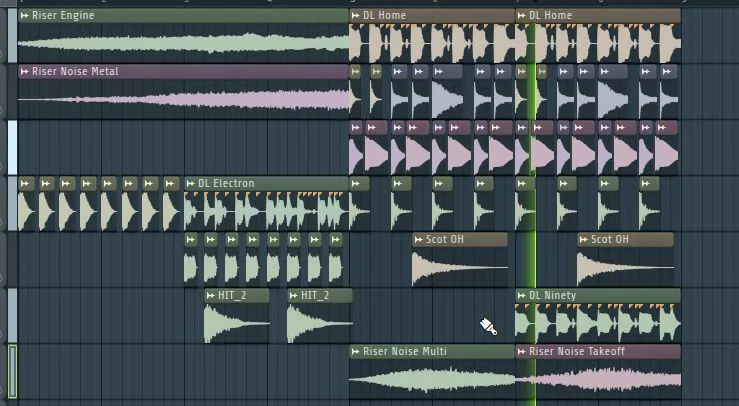Click the first DL Home waveform
This screenshot has width=739, height=406.
[x=432, y=43]
